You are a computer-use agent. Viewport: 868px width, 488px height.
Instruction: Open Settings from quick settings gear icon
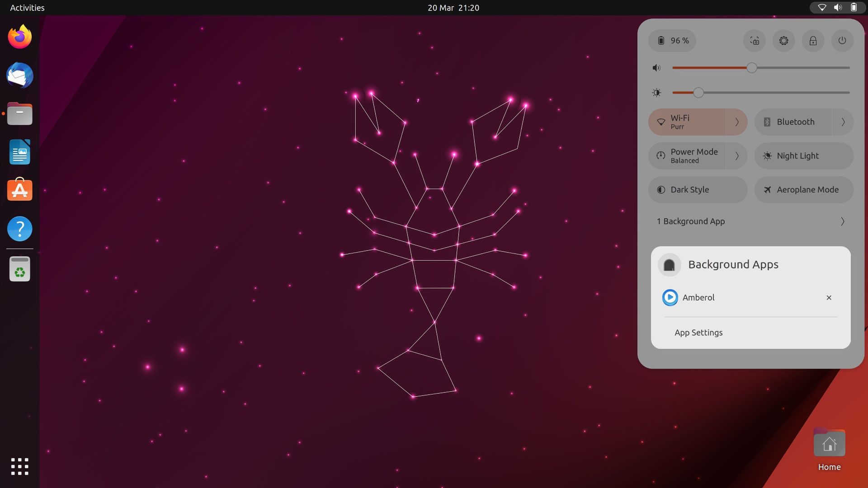[x=783, y=41]
